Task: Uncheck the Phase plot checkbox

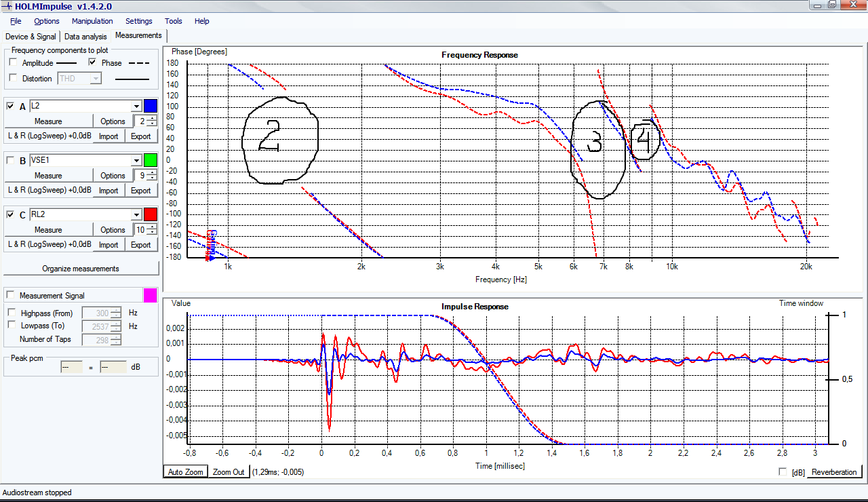Action: (x=93, y=62)
